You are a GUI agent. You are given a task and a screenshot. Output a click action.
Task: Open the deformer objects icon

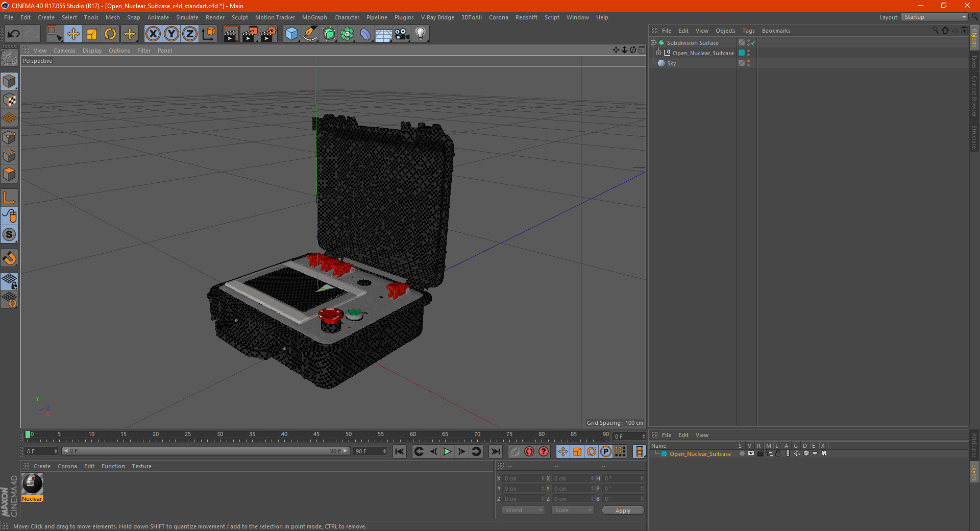click(365, 34)
